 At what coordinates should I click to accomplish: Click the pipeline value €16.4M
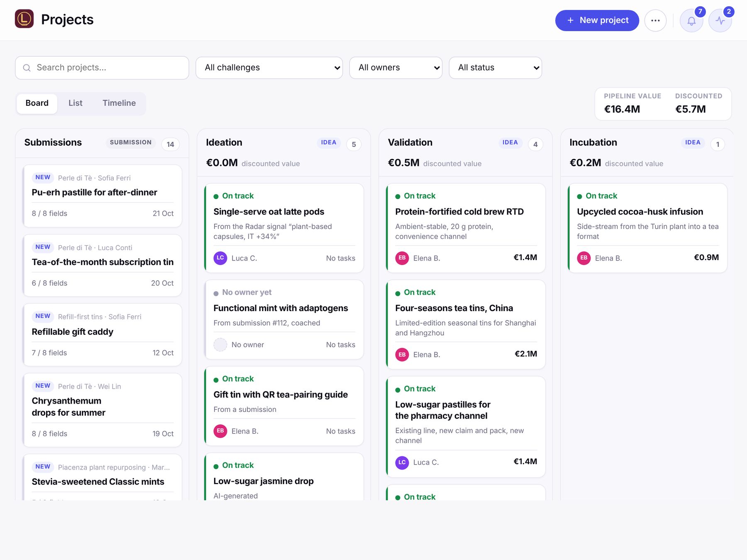(x=622, y=109)
